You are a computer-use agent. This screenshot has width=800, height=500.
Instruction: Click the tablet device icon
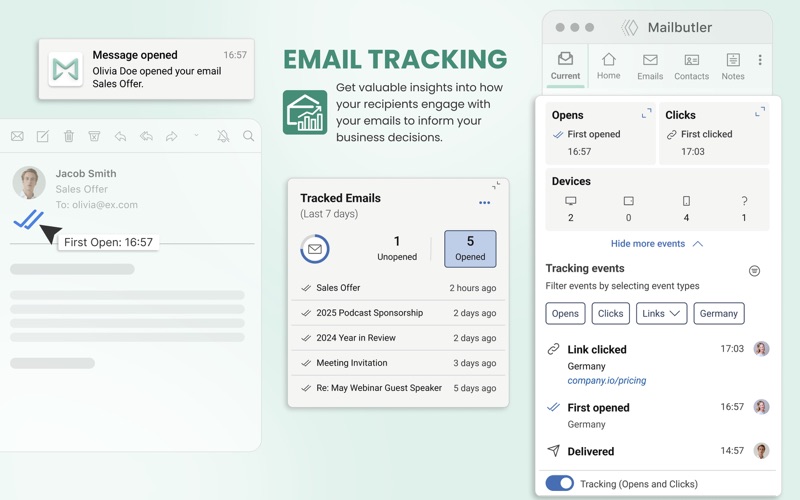(x=629, y=201)
